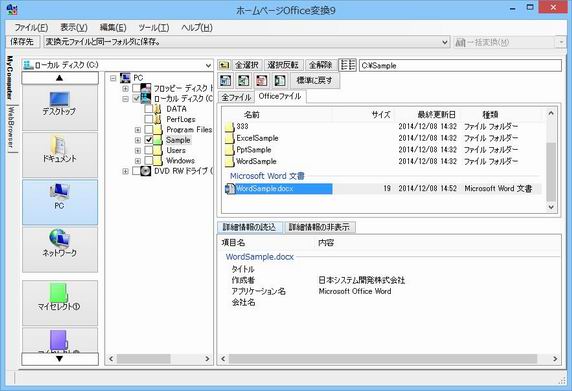The image size is (572, 391).
Task: Click the 詳細情報の読込 button
Action: pos(249,227)
